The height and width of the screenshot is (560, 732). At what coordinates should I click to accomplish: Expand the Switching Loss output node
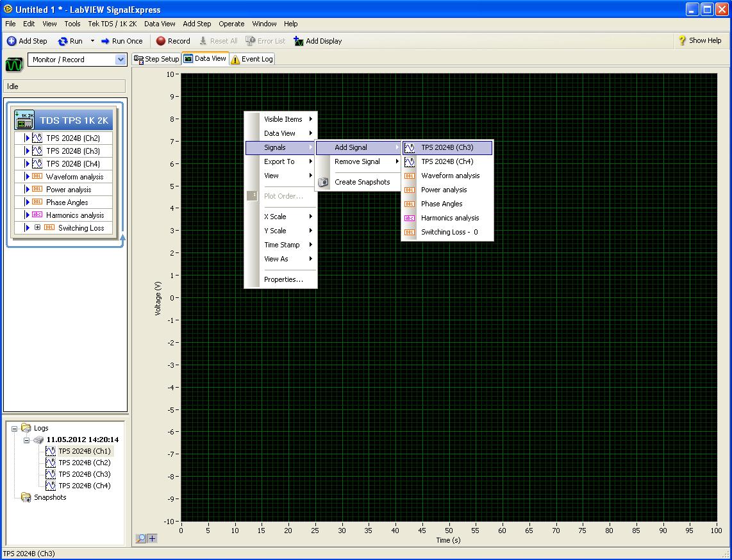click(x=38, y=227)
